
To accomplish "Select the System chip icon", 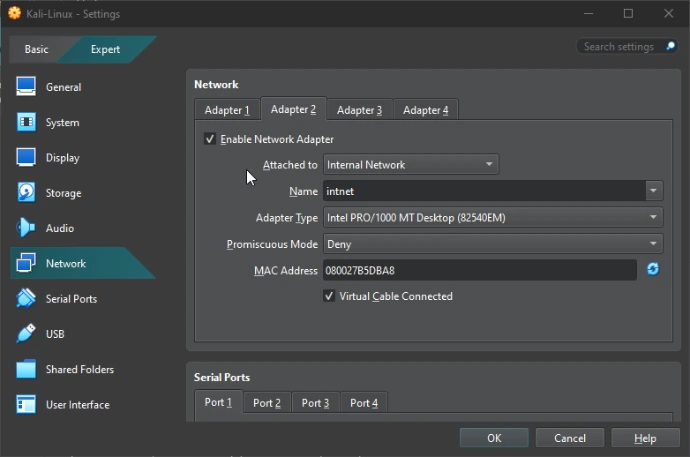I will tap(26, 122).
